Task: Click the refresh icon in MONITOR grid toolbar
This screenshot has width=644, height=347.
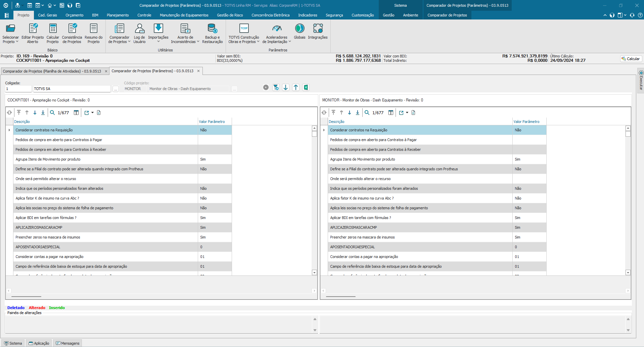Action: [324, 113]
